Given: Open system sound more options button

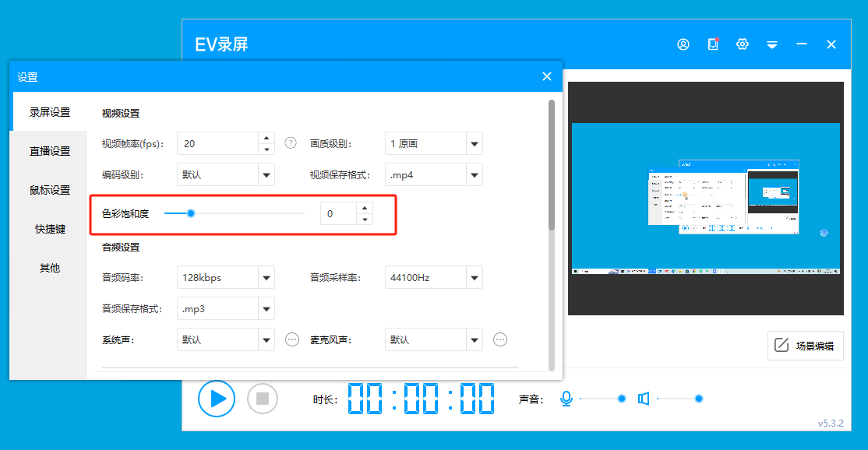Looking at the screenshot, I should pos(292,339).
